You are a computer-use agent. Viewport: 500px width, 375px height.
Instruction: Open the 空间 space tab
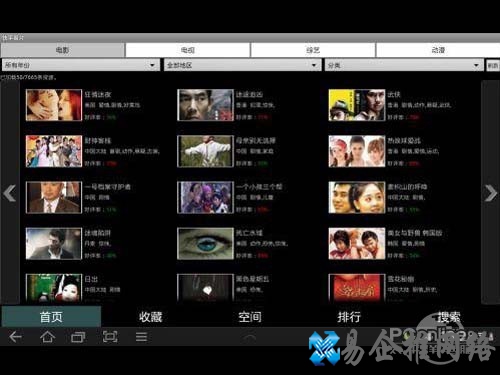250,317
